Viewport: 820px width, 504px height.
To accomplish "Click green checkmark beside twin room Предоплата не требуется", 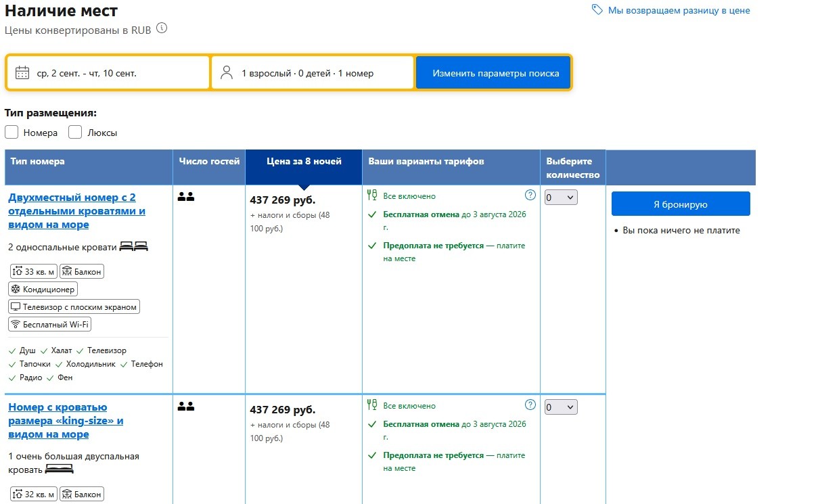I will point(372,246).
